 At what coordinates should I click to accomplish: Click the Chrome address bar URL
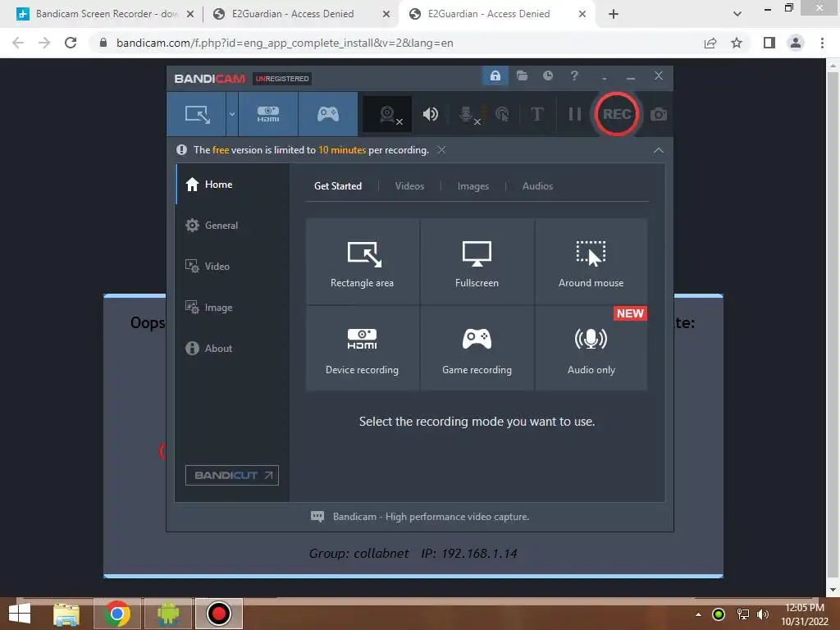285,43
